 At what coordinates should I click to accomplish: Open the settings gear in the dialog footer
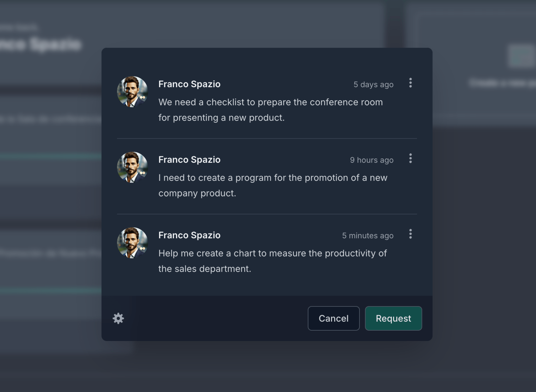(118, 318)
